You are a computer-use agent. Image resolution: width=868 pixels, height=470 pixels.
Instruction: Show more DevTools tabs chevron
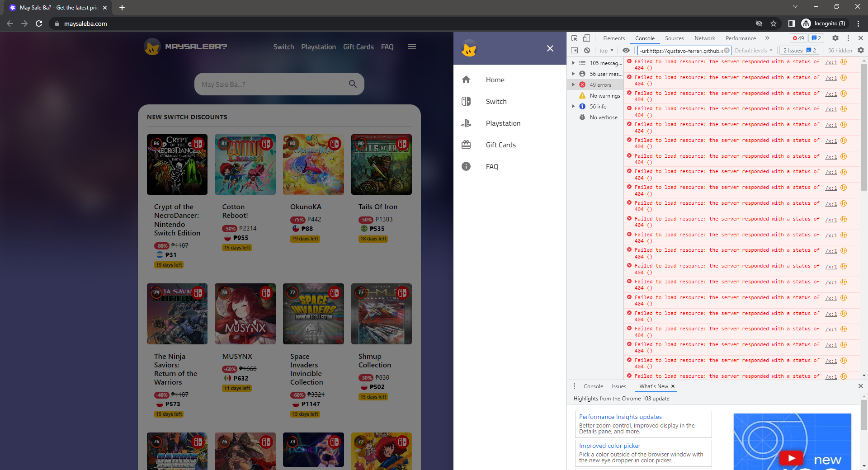pos(767,38)
